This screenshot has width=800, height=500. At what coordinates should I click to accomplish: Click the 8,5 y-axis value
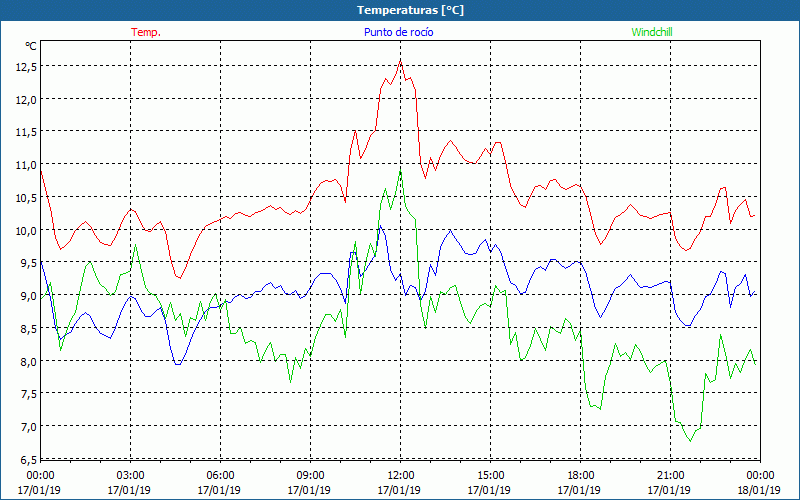pos(29,329)
